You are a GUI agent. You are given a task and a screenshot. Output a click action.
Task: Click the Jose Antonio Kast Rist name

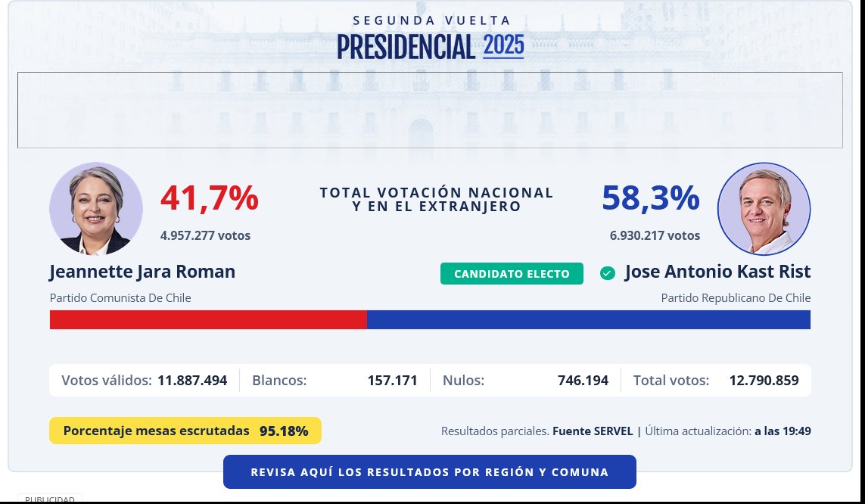pos(717,272)
